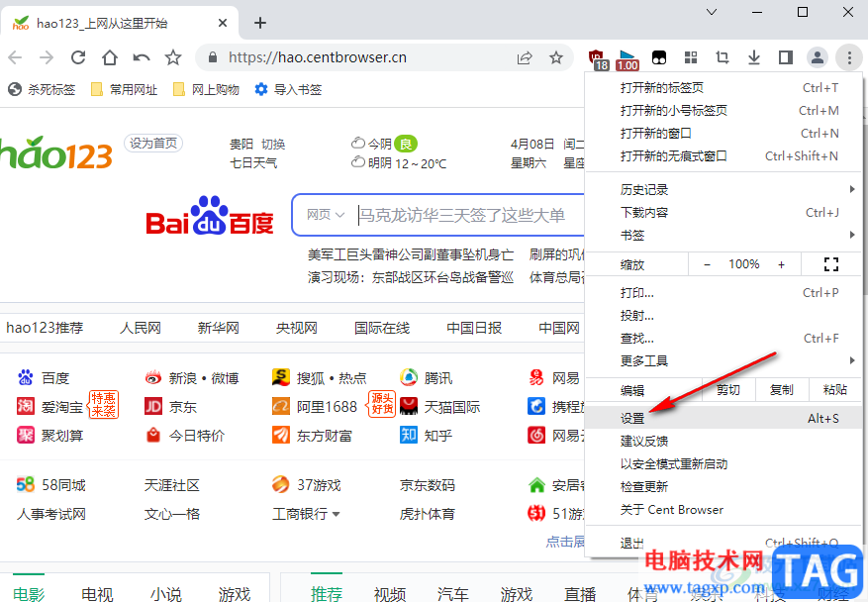Viewport: 868px width, 602px height.
Task: Close the three-dot main menu button
Action: click(x=849, y=57)
